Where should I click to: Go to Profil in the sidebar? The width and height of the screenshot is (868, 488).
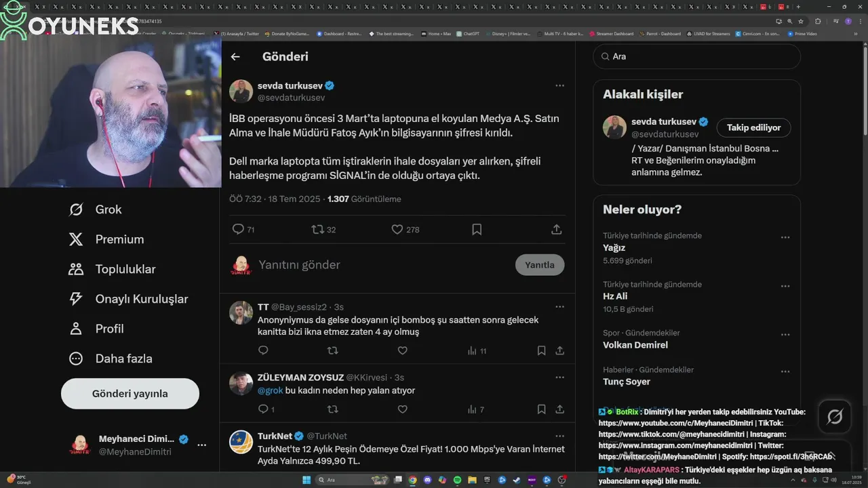pyautogui.click(x=96, y=329)
